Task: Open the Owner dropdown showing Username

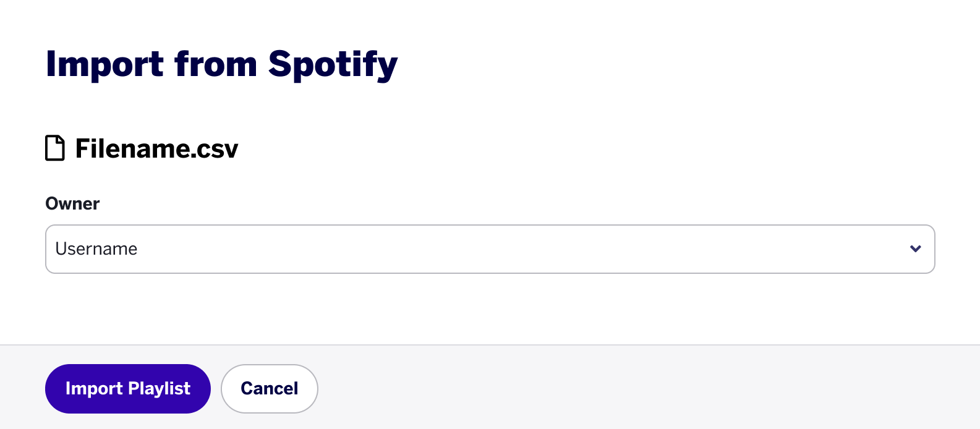Action: click(490, 249)
